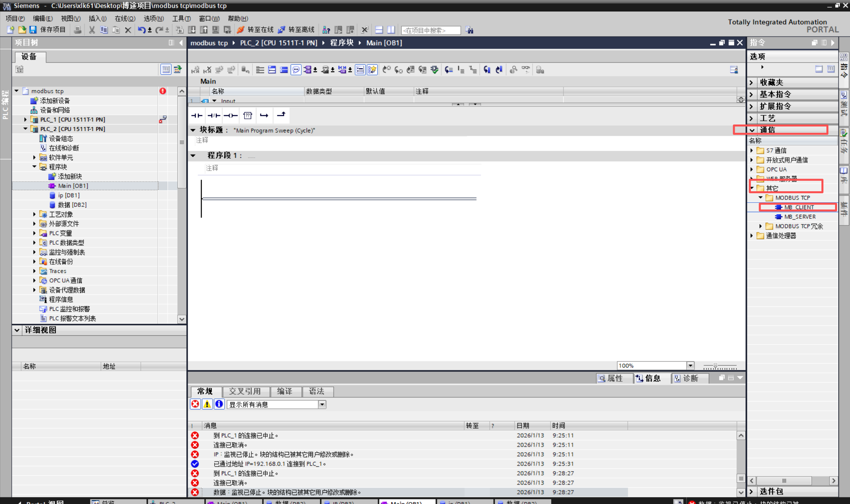850x504 pixels.
Task: Select the MB_SERVER instruction
Action: coord(800,217)
